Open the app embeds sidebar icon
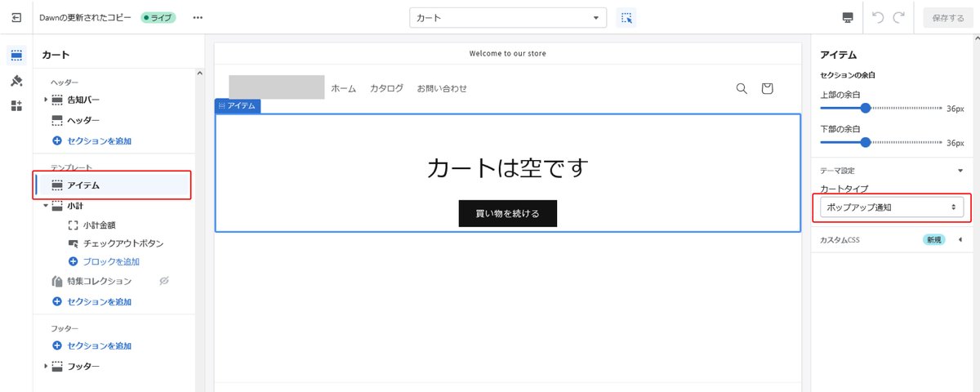This screenshot has width=980, height=392. click(x=16, y=105)
